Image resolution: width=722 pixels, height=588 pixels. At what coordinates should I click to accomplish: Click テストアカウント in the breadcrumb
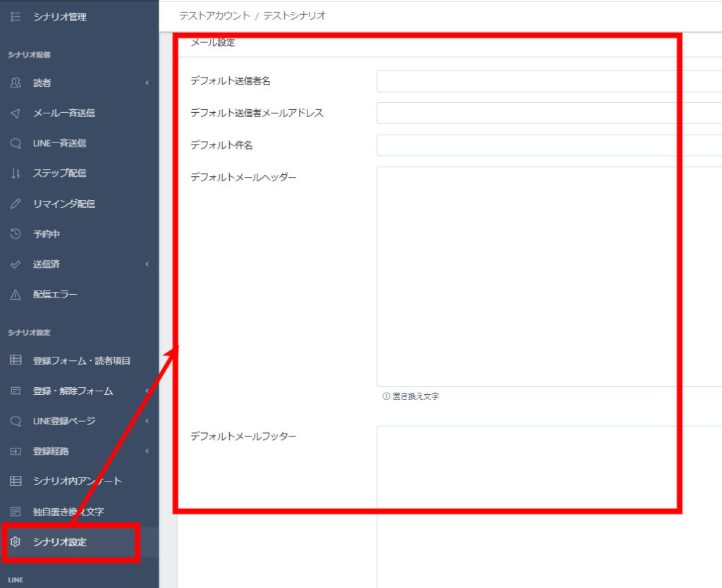[214, 16]
